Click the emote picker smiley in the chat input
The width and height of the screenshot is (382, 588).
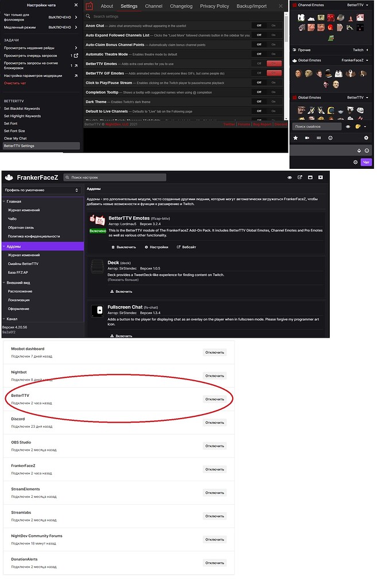coord(366,151)
